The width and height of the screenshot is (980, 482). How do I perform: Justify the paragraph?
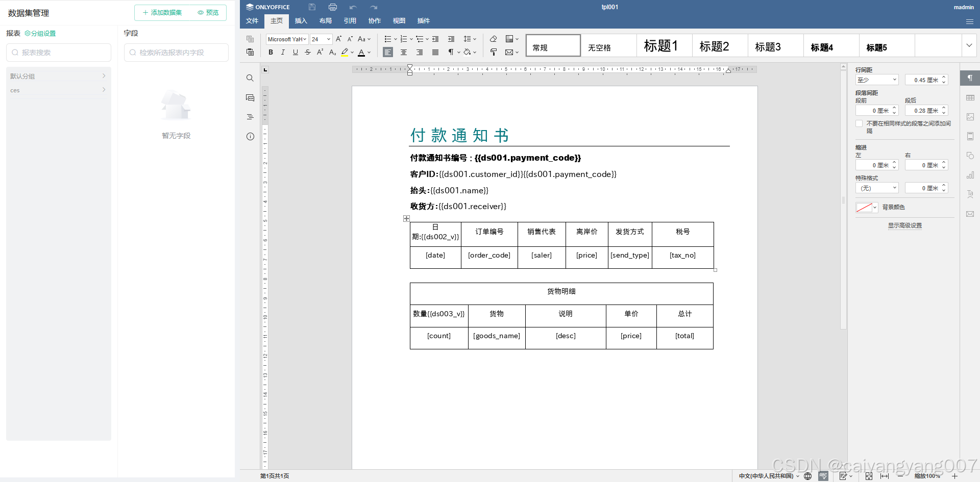[x=435, y=52]
